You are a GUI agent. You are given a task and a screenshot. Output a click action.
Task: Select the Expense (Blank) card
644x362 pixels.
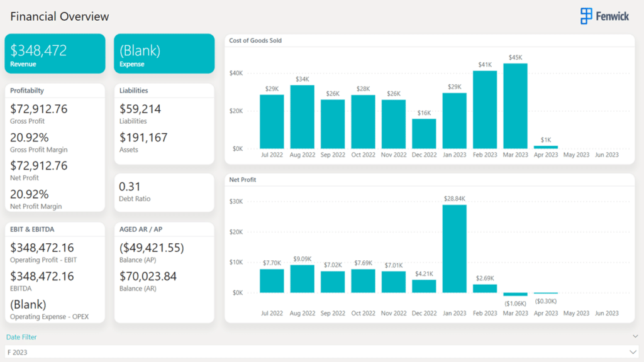(164, 54)
